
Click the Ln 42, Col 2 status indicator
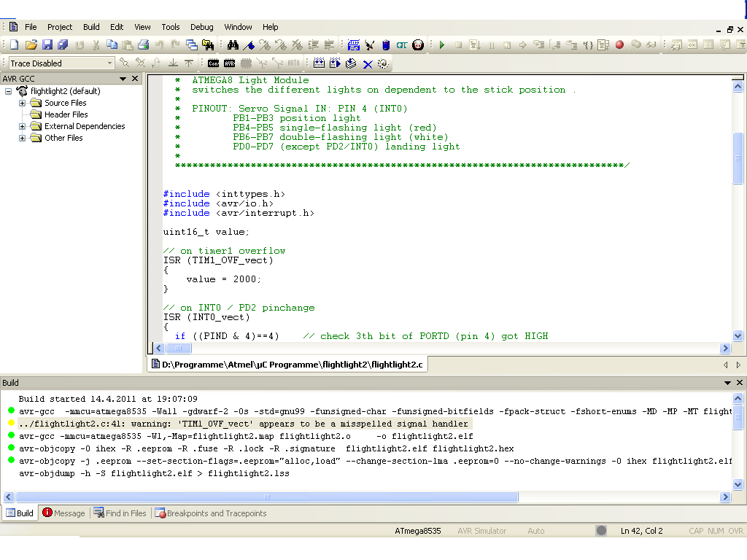tap(641, 531)
